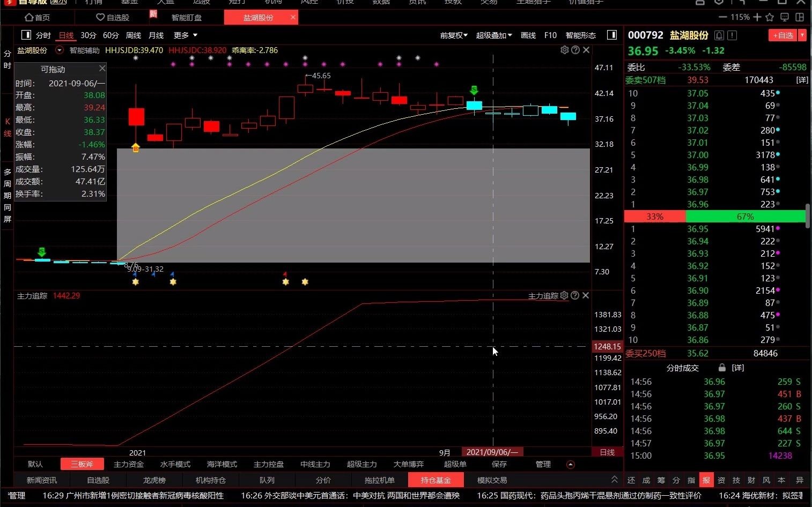The width and height of the screenshot is (812, 507).
Task: Open the 前复权 adjustment dropdown
Action: point(454,35)
